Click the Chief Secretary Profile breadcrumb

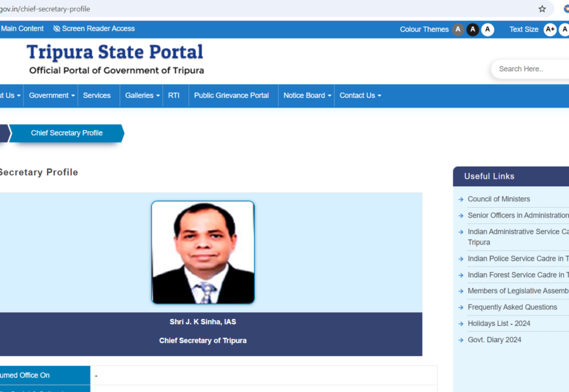(x=67, y=133)
